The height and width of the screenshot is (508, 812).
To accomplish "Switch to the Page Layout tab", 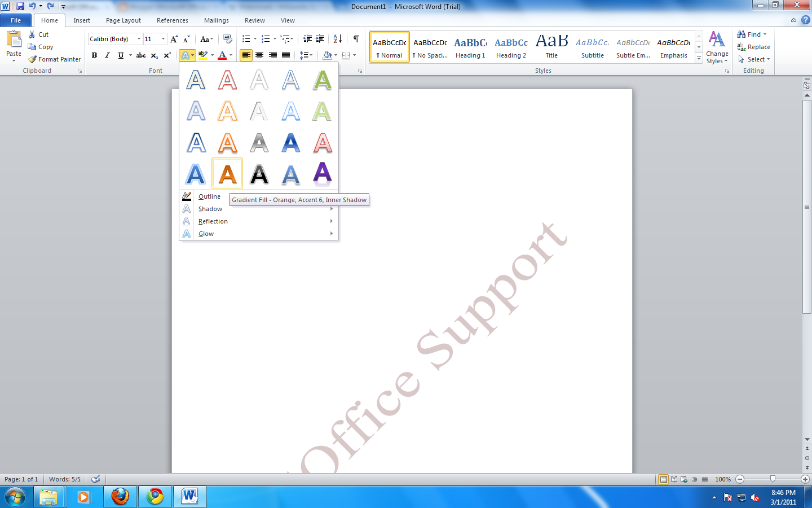I will tap(123, 20).
